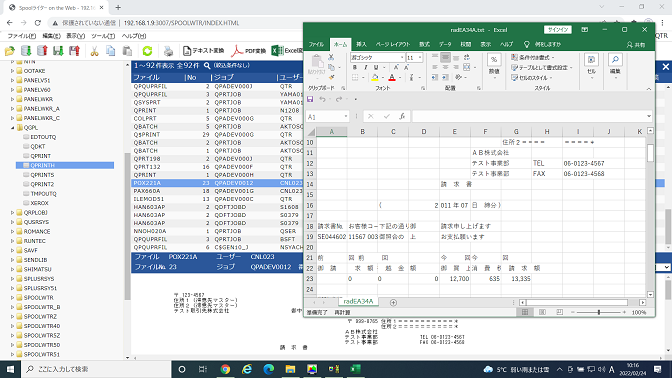672x378 pixels.
Task: Click the open folder icon in Spool Writer toolbar
Action: [x=9, y=51]
